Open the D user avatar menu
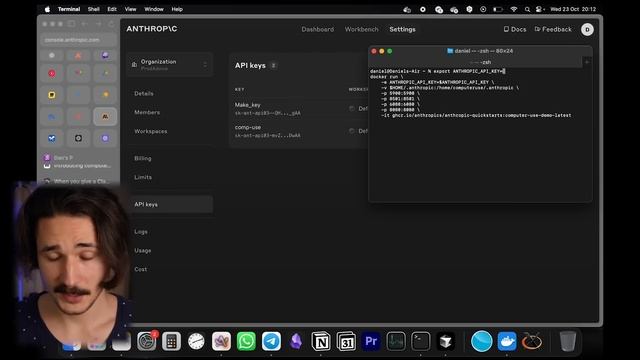The image size is (640, 360). click(x=587, y=29)
